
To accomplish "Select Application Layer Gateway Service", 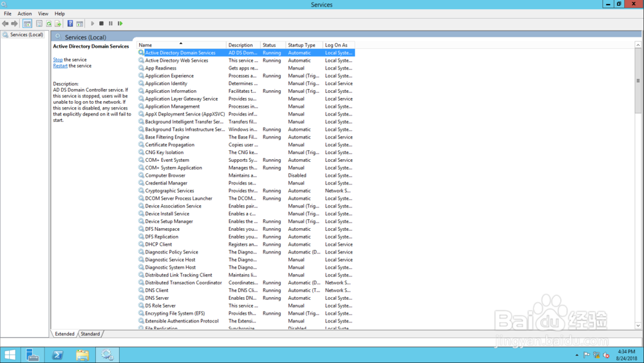I will point(246,99).
